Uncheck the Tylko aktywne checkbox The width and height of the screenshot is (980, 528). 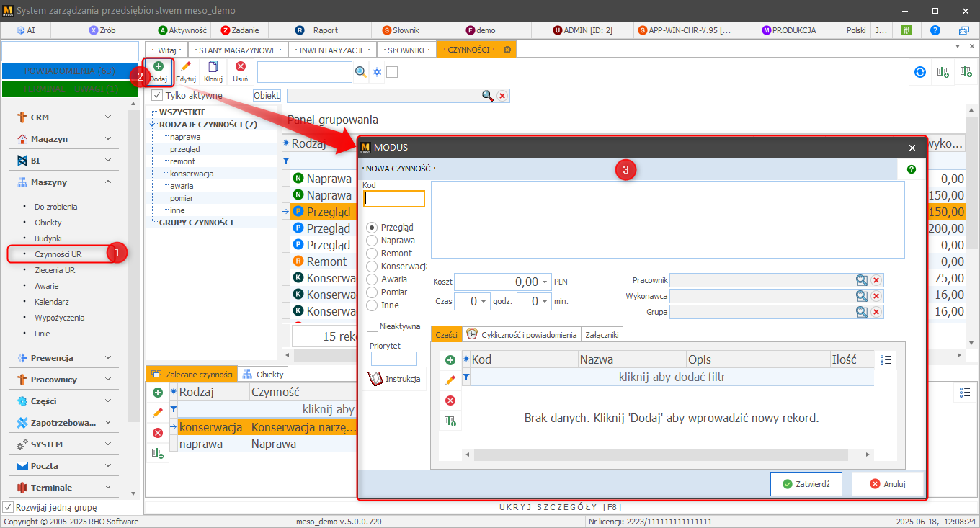click(157, 95)
